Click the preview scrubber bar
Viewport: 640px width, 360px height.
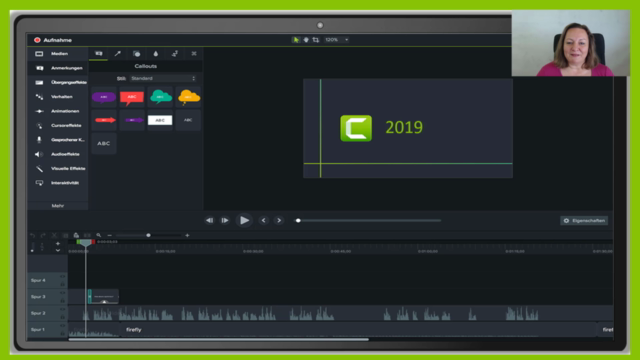click(368, 220)
